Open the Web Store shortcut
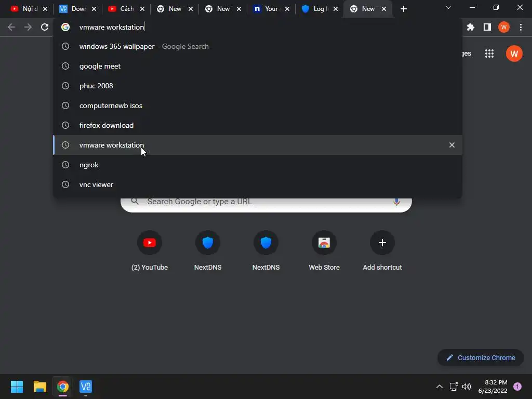532x399 pixels. [324, 251]
